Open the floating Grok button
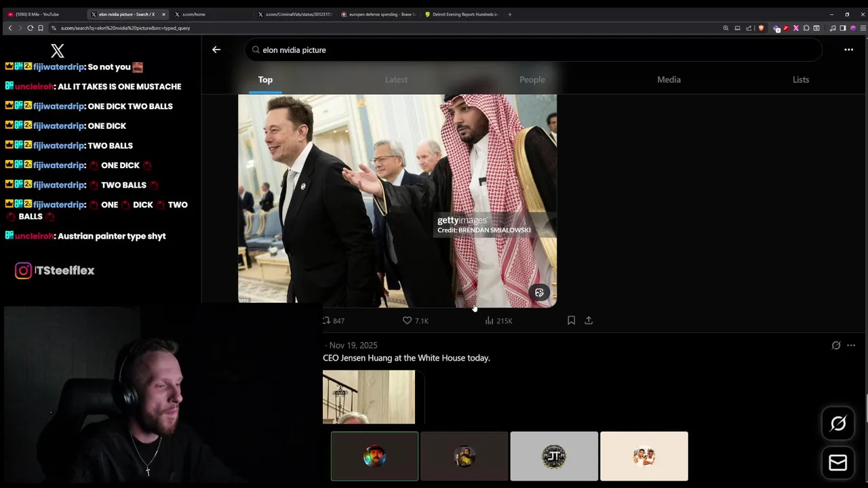 [838, 424]
